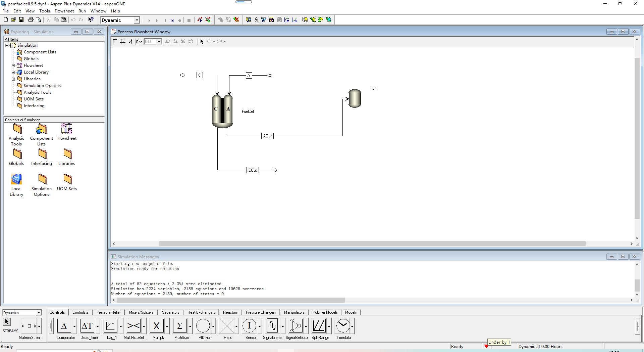Activate the What's This help pointer

[x=91, y=20]
